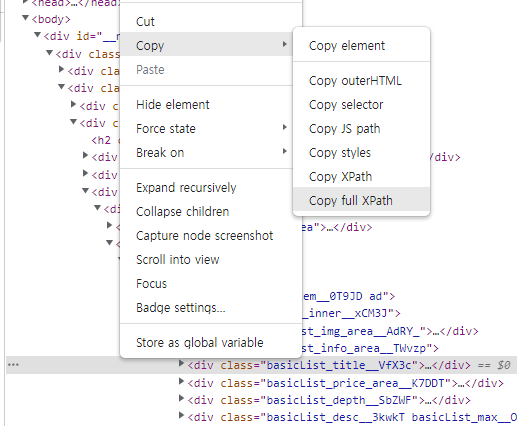Viewport: 517px width, 426px height.
Task: Expand basicList_desc__3kwkT div node
Action: tap(181, 415)
